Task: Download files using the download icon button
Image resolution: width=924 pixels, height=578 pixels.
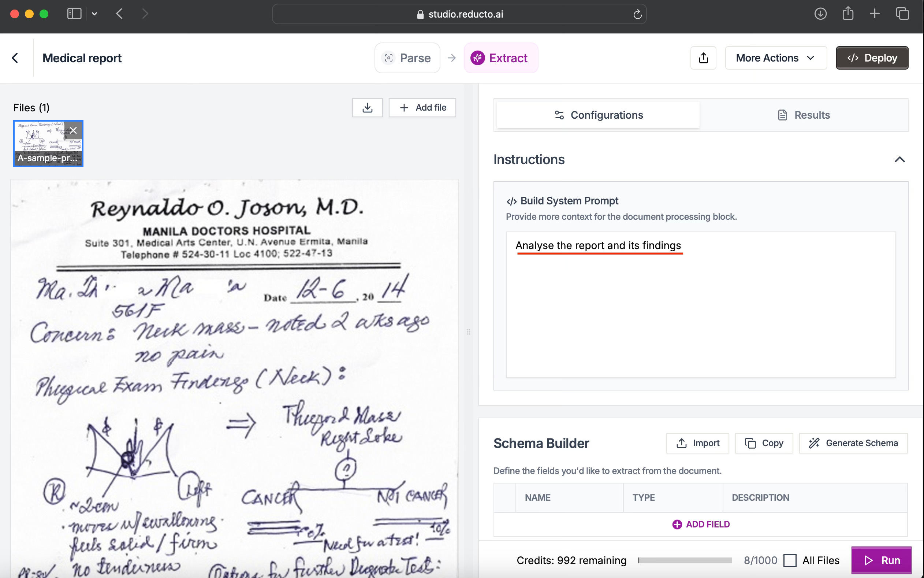Action: (x=367, y=108)
